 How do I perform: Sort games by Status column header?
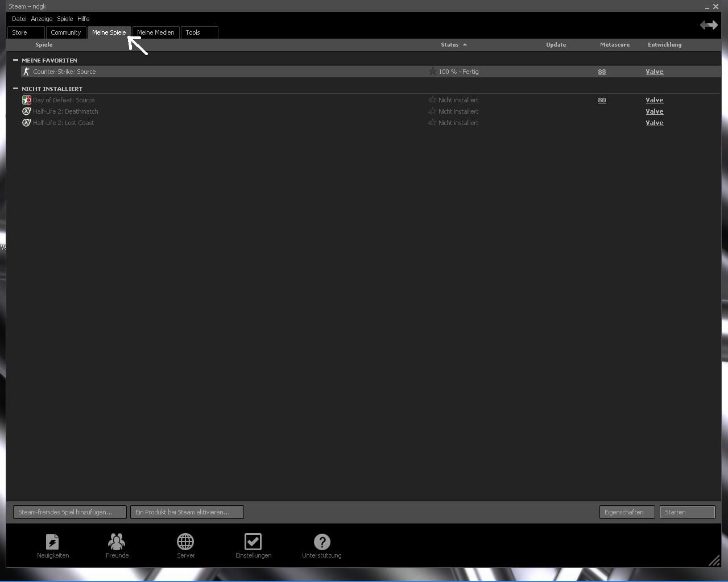tap(449, 44)
